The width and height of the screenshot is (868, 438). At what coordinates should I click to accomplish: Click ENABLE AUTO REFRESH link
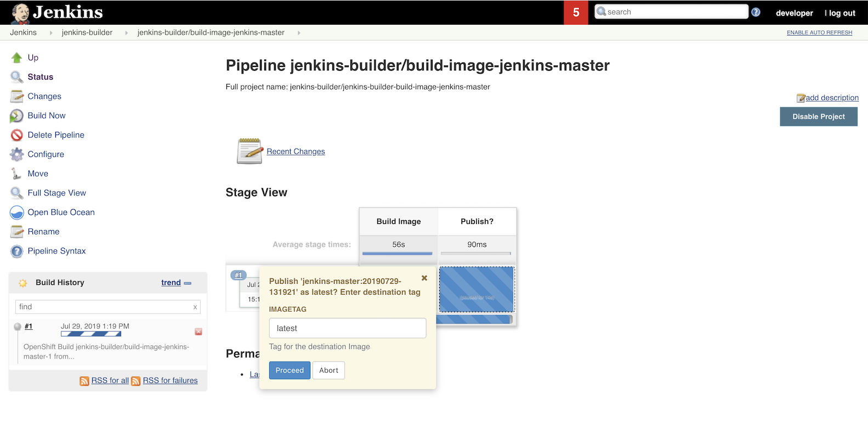point(819,33)
